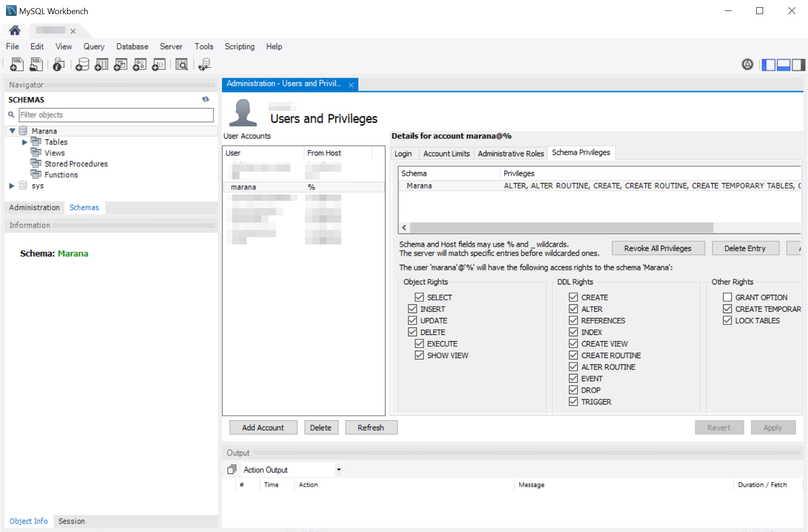The height and width of the screenshot is (532, 808).
Task: Search table data toolbar icon
Action: click(182, 65)
